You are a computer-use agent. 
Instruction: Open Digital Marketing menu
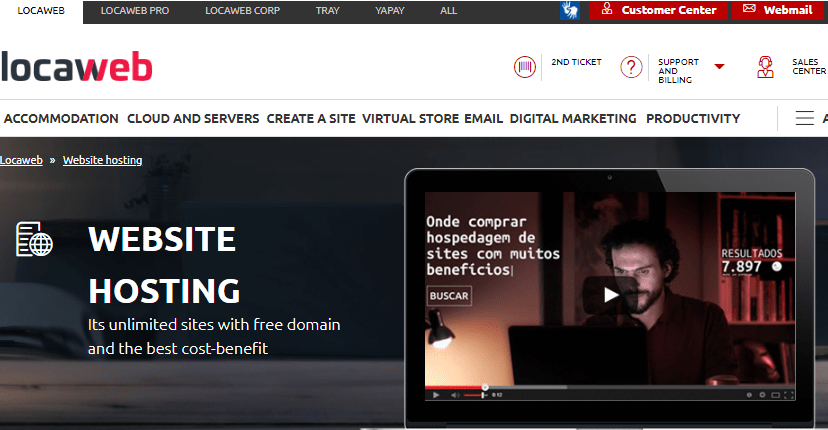pyautogui.click(x=573, y=118)
